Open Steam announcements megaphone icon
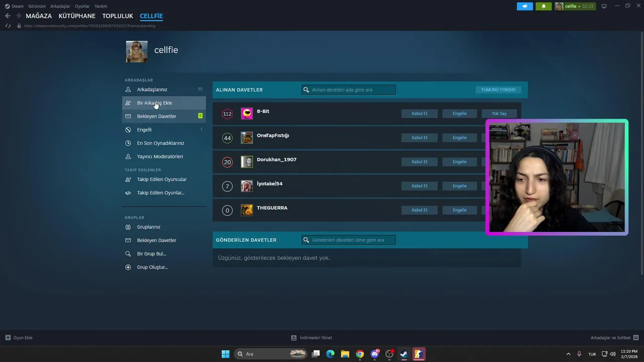Viewport: 644px width, 362px height. click(524, 6)
